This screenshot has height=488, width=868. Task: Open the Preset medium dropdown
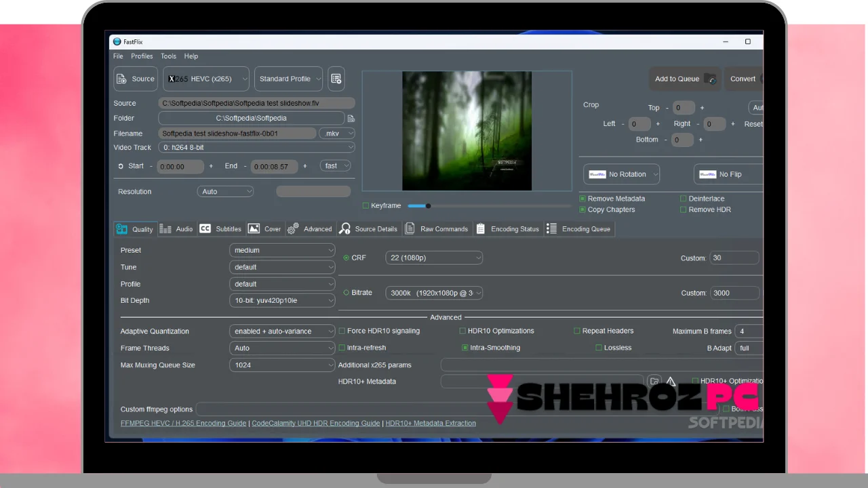tap(282, 250)
